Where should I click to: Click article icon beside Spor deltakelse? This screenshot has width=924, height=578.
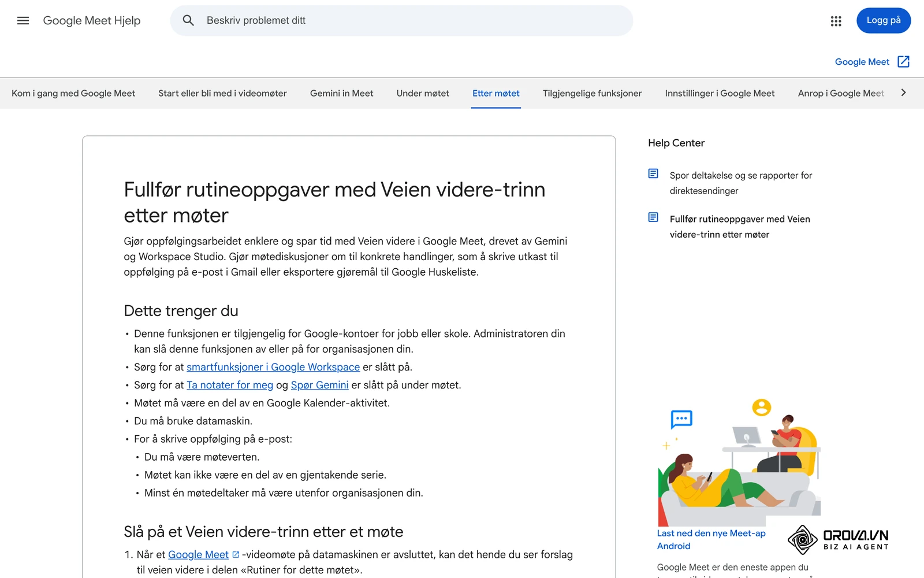653,173
